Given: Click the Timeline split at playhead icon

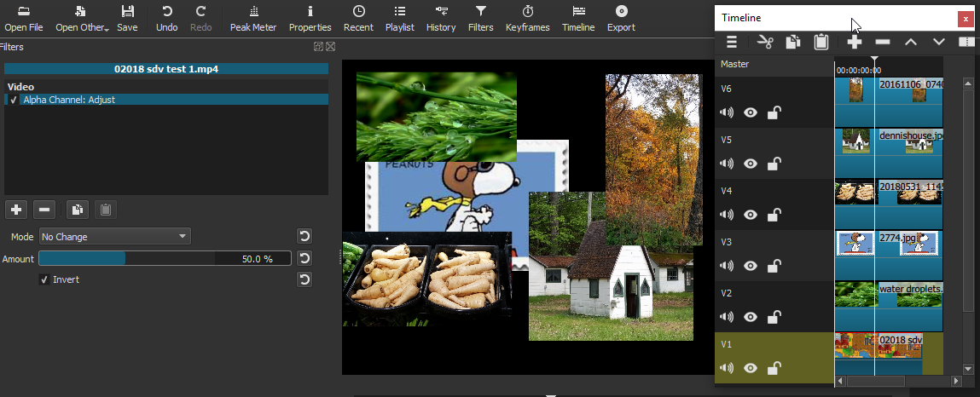Looking at the screenshot, I should [967, 42].
